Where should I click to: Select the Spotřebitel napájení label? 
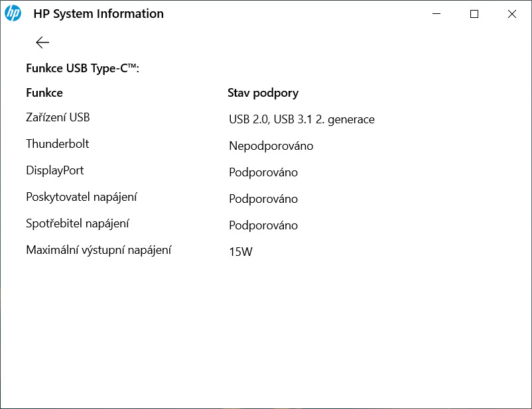point(78,223)
